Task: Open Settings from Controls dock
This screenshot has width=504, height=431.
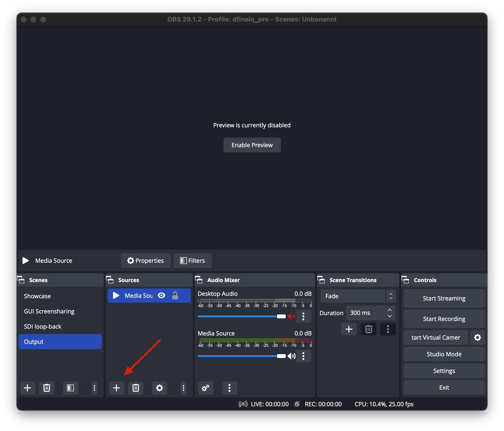Action: (x=444, y=371)
